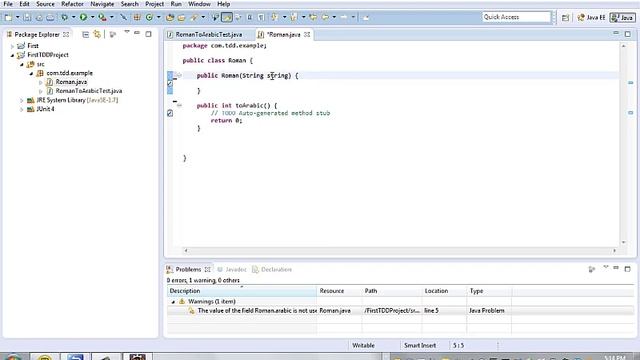Screen dimensions: 640x360
Task: Expand the JUnit 4 library node
Action: click(22, 109)
